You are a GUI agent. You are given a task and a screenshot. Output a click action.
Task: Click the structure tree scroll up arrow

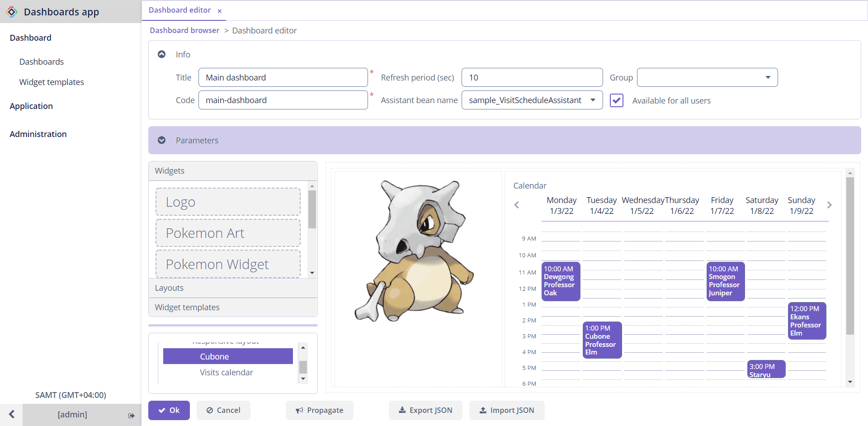[x=303, y=347]
